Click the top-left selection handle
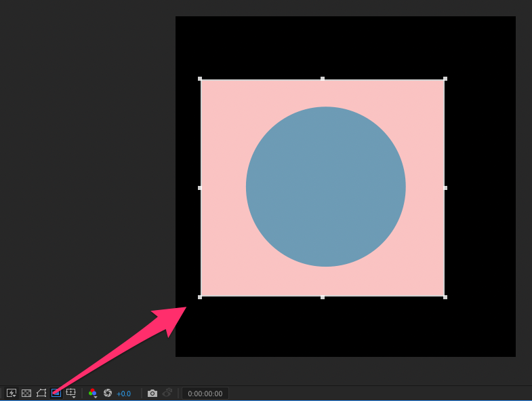The image size is (532, 401). [200, 79]
